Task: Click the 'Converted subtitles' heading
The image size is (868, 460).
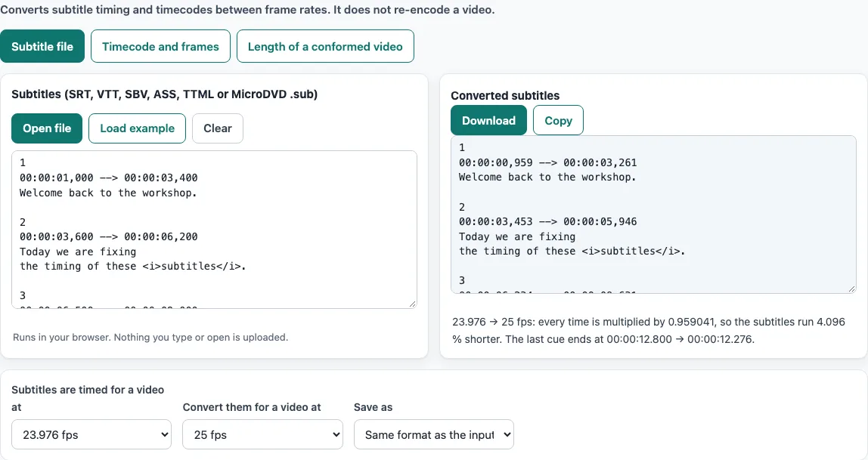Action: tap(505, 96)
